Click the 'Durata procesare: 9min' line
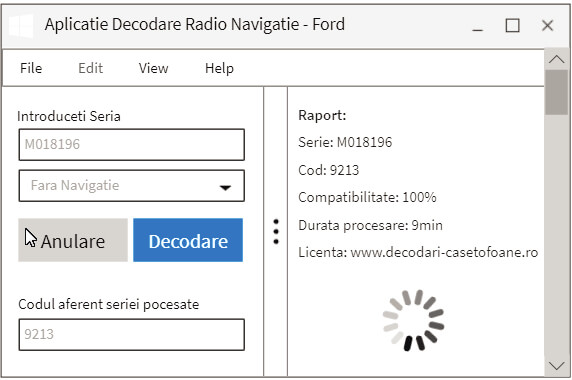 click(370, 225)
